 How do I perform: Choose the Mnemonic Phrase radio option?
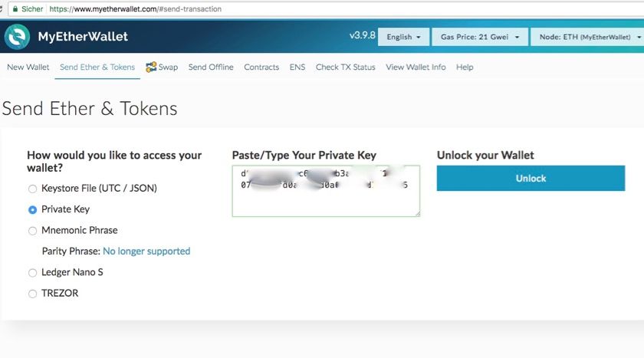click(x=32, y=231)
